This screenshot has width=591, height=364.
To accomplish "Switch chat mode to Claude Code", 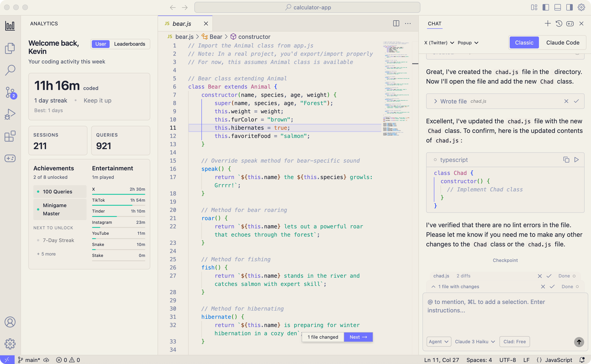I will 563,42.
